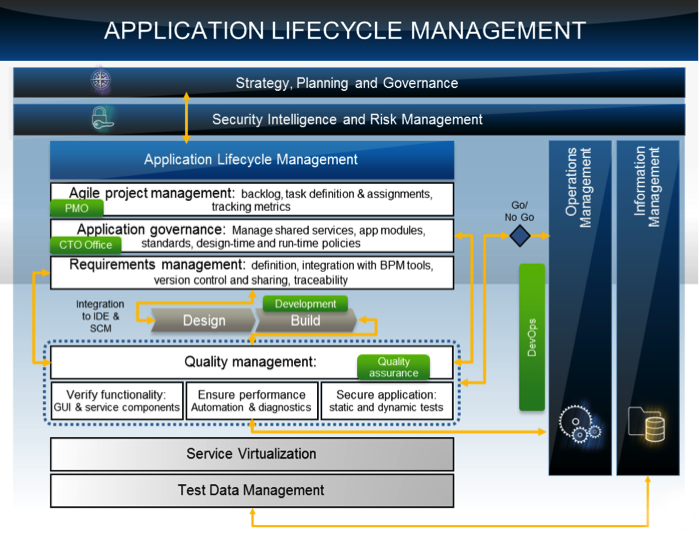The width and height of the screenshot is (699, 541).
Task: Click the 'Go/ No Go' label text
Action: point(519,211)
